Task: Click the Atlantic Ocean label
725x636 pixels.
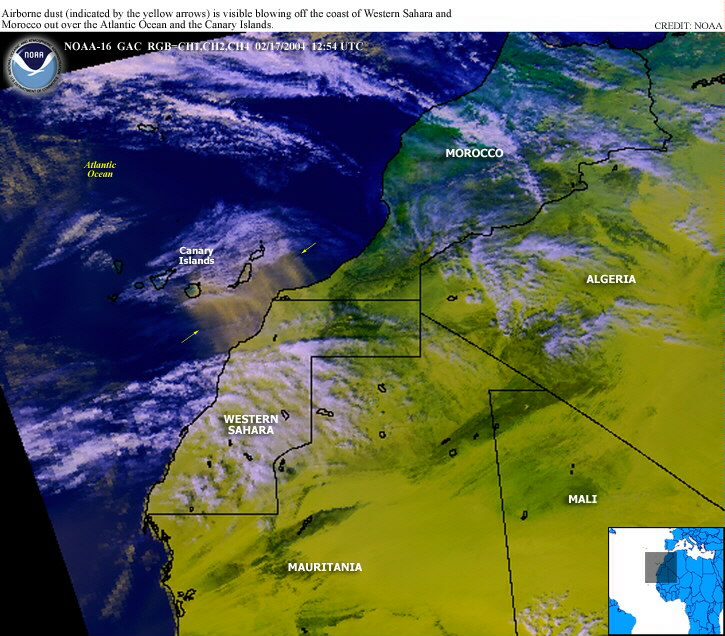Action: pos(100,169)
